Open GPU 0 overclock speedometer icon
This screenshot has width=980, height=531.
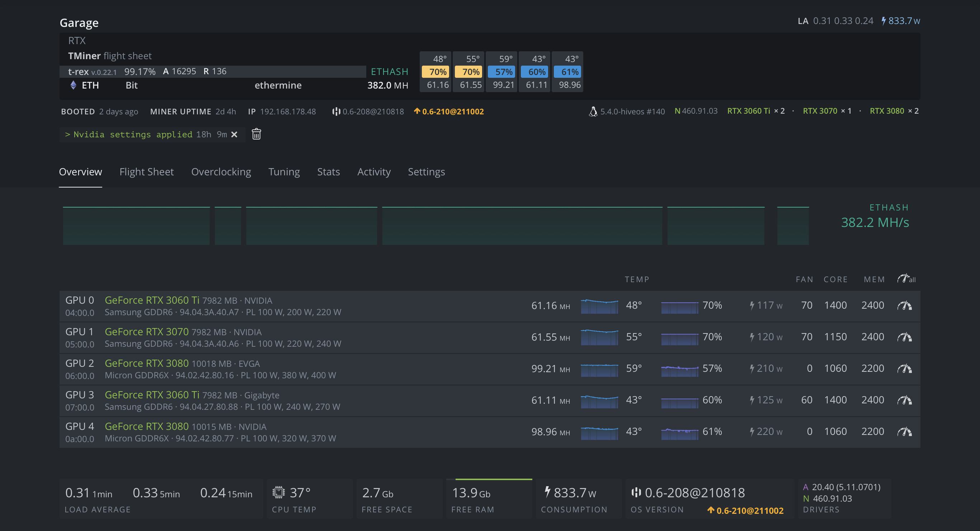pyautogui.click(x=904, y=305)
